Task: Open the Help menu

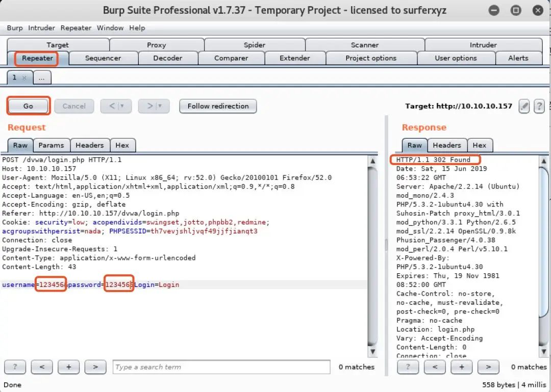Action: point(137,28)
